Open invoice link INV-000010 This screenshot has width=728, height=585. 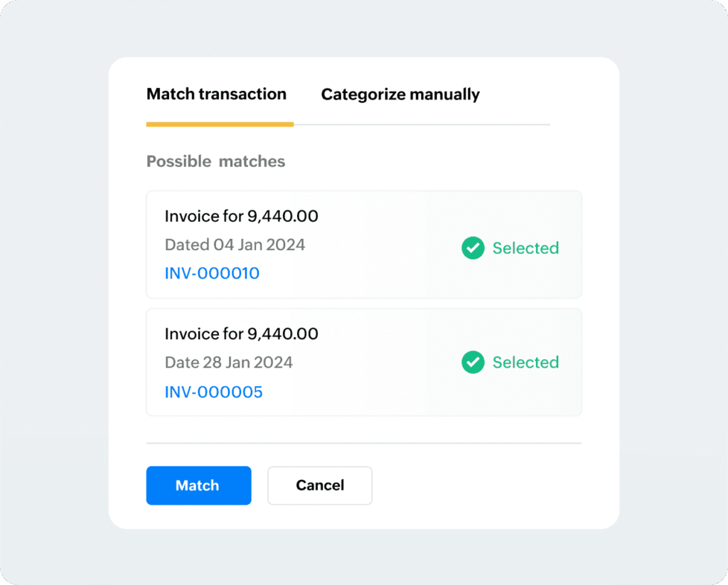(x=212, y=274)
